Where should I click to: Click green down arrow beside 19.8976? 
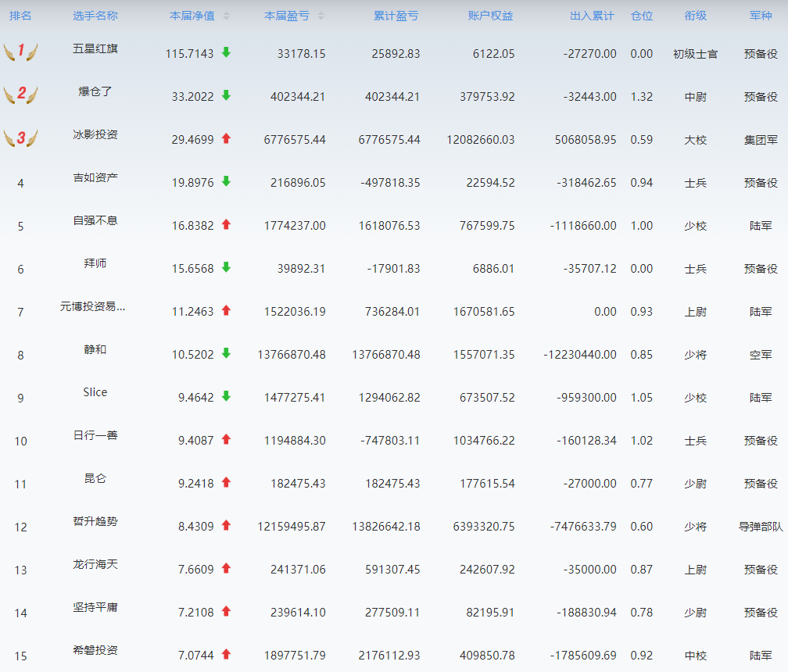click(226, 181)
